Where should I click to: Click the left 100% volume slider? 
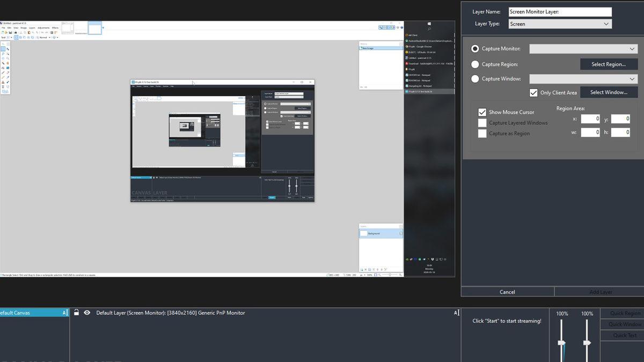tap(561, 342)
